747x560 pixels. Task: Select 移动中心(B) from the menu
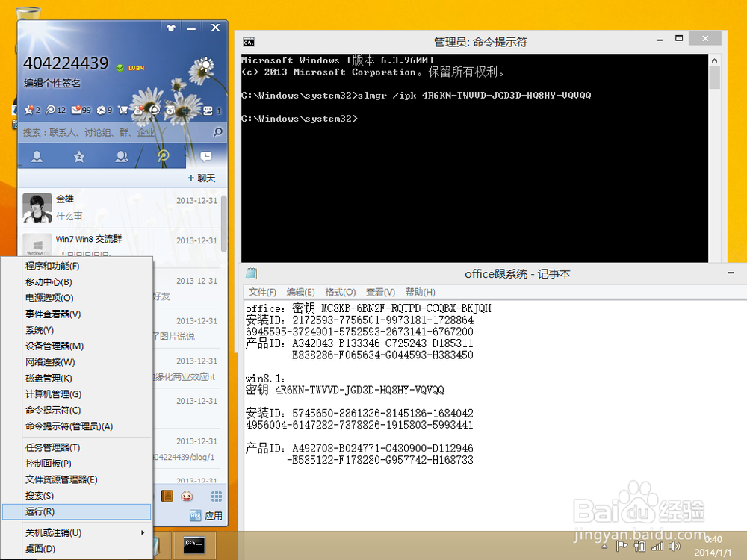[x=77, y=282]
